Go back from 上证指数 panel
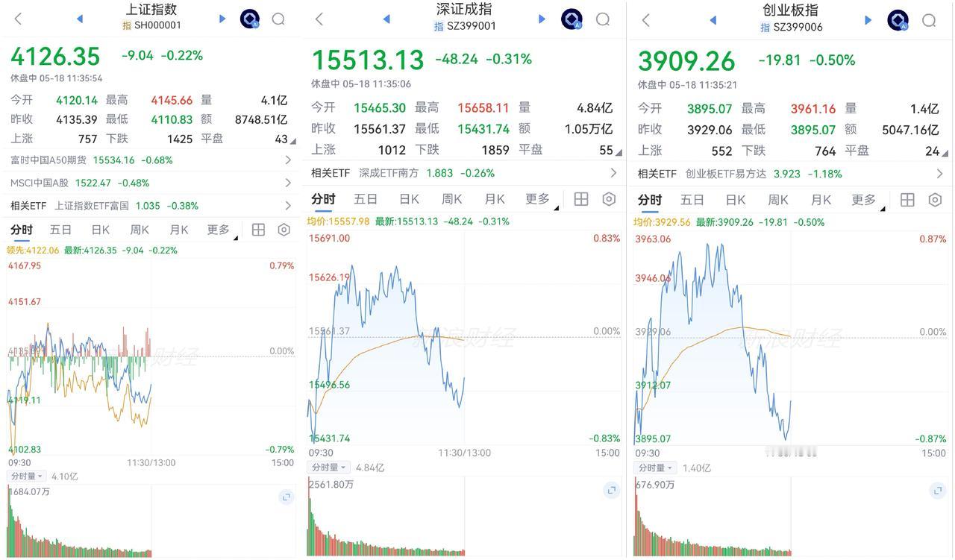955x560 pixels. [x=19, y=19]
